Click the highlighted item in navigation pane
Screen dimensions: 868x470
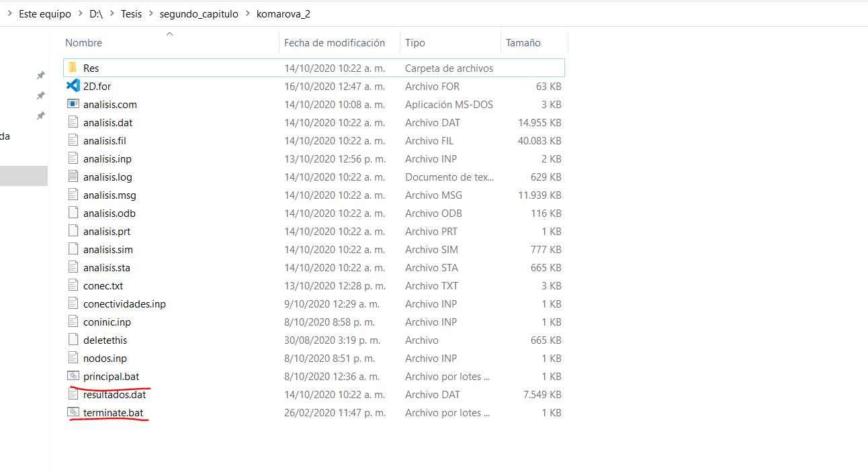(24, 175)
